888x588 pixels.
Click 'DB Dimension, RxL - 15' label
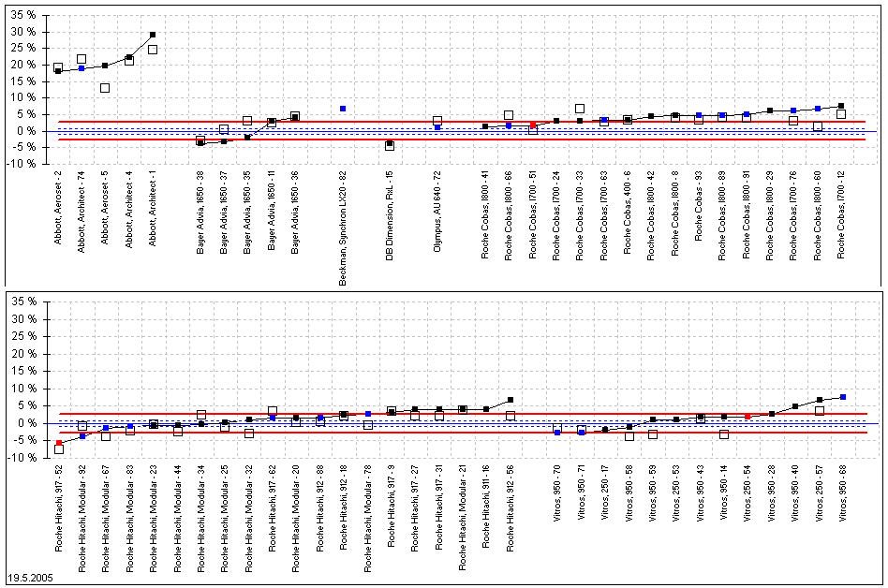pyautogui.click(x=390, y=215)
